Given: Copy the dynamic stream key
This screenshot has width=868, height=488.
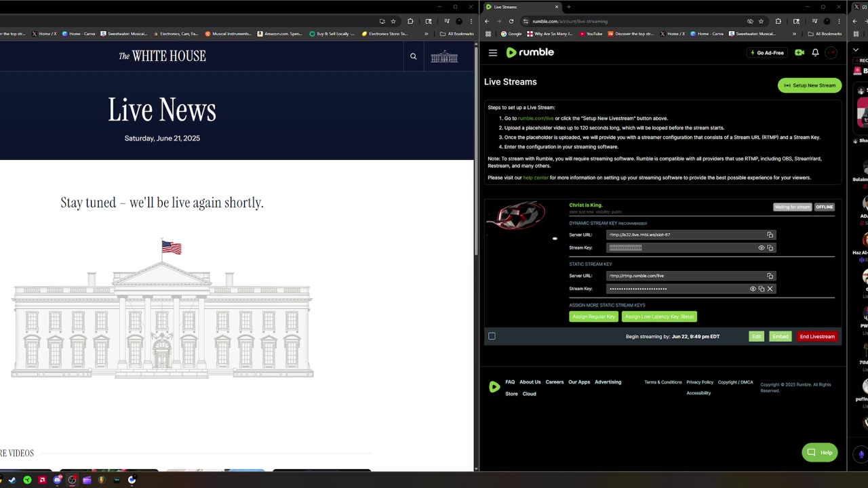Looking at the screenshot, I should tap(770, 247).
